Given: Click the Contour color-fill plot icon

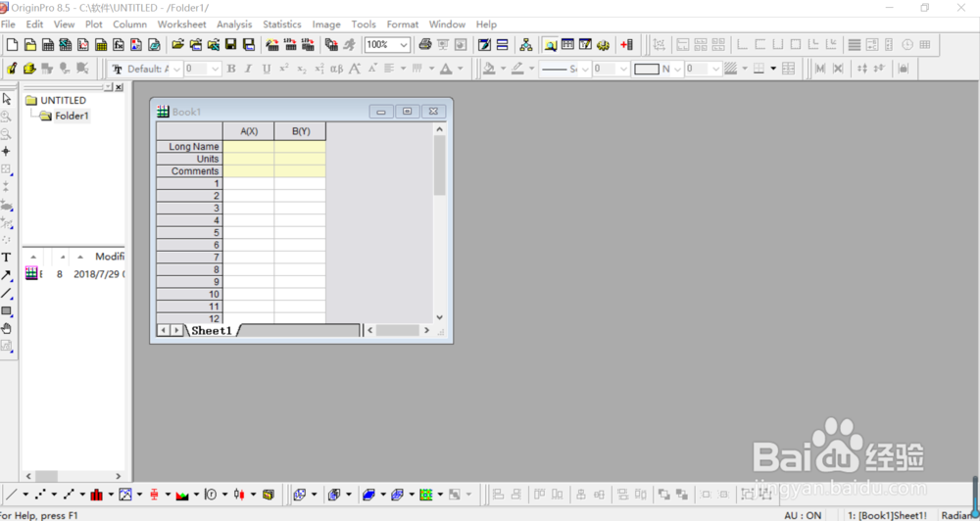Looking at the screenshot, I should coord(426,495).
